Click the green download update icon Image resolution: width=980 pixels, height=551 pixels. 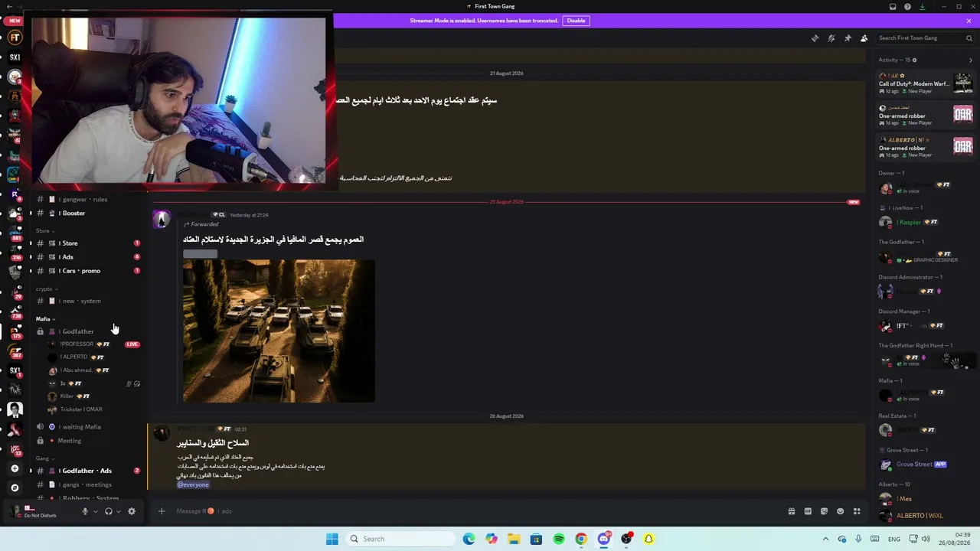[922, 7]
